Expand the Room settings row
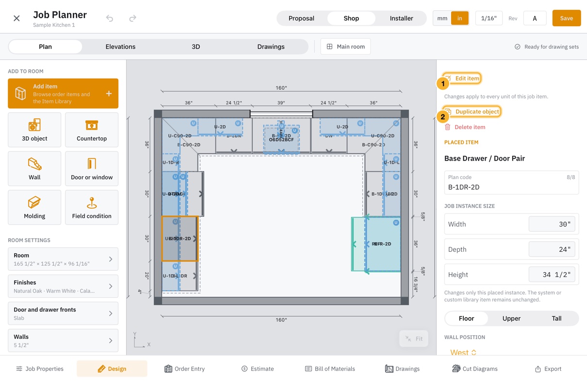 point(63,259)
